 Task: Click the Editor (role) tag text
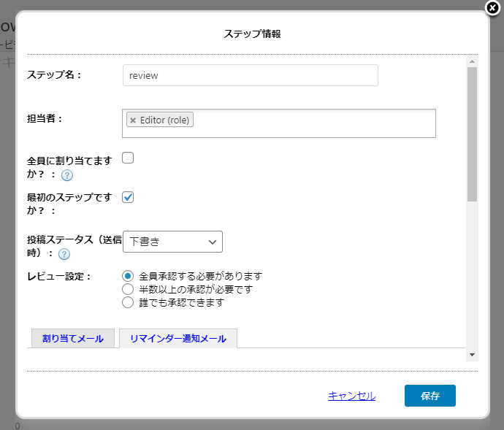[x=164, y=120]
